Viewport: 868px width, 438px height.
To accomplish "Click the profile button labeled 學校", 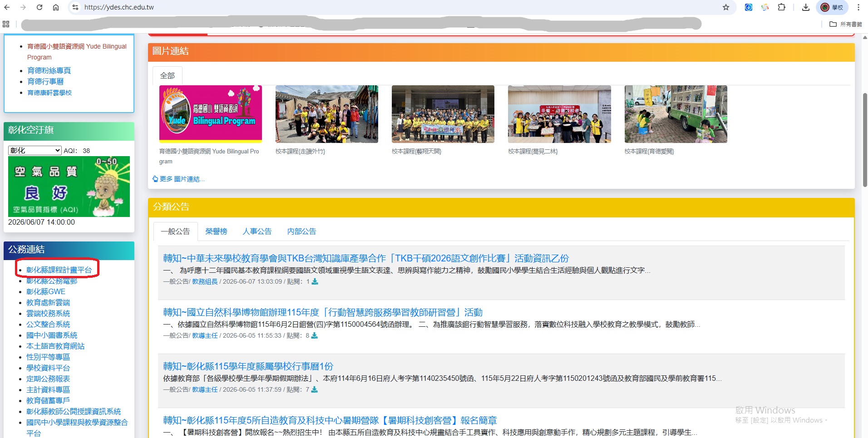I will click(x=832, y=7).
